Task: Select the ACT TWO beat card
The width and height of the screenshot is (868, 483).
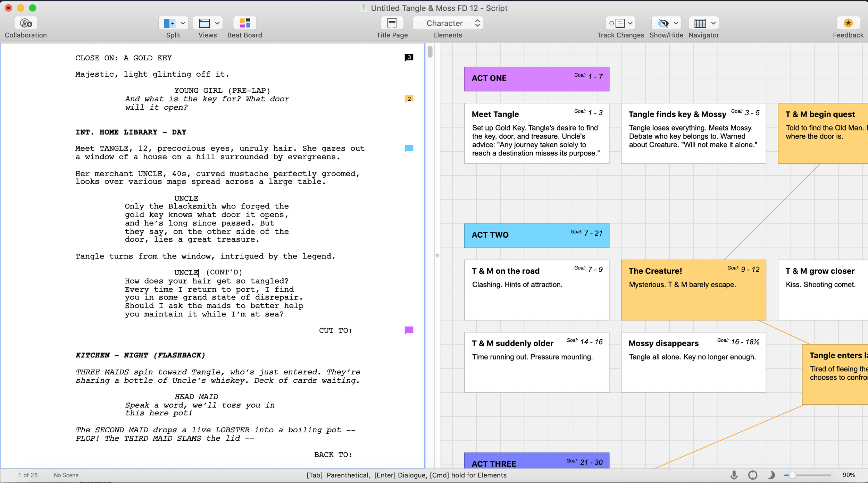Action: 537,236
